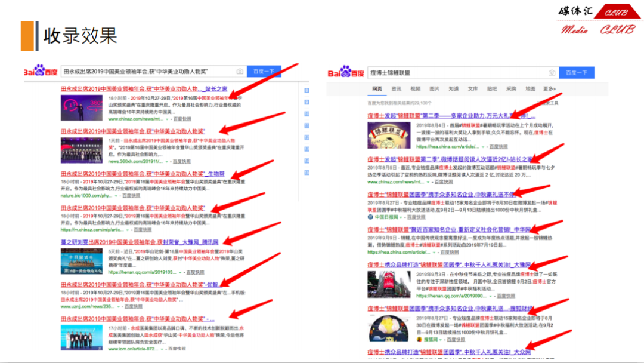Expand the dropdown arrow beside the news.360xh.com URL
The width and height of the screenshot is (644, 363).
pos(167,161)
